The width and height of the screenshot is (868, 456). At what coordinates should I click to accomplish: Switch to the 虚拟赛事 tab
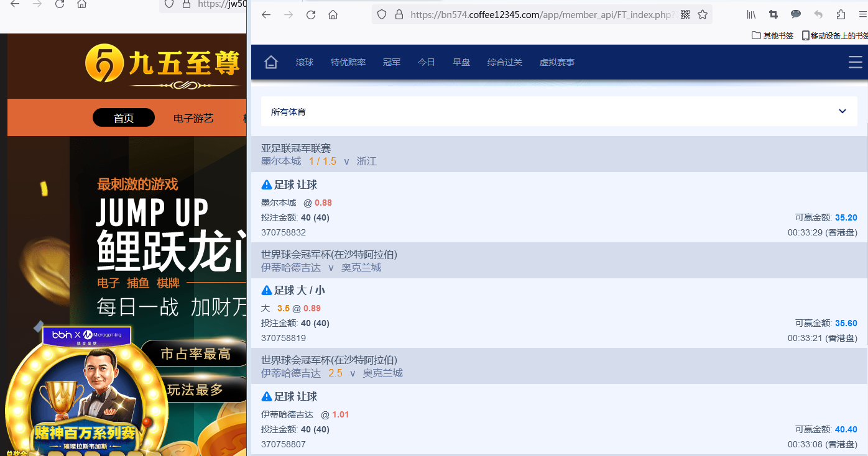(557, 62)
